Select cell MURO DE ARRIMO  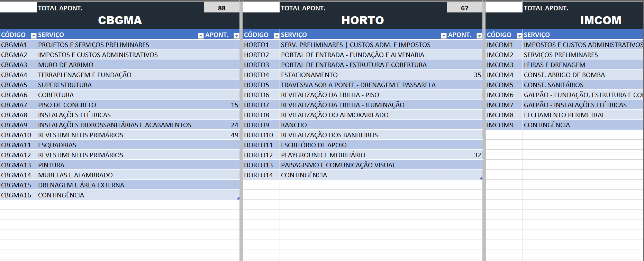point(120,65)
